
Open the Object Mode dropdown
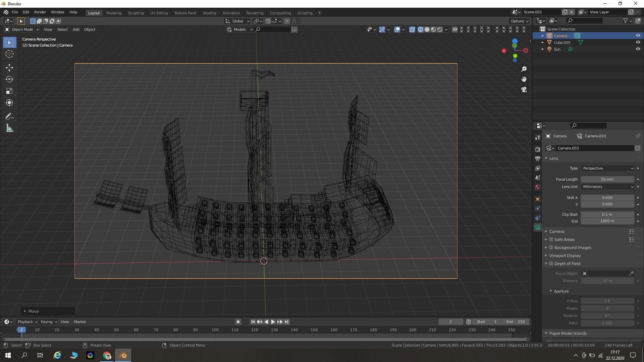[22, 29]
